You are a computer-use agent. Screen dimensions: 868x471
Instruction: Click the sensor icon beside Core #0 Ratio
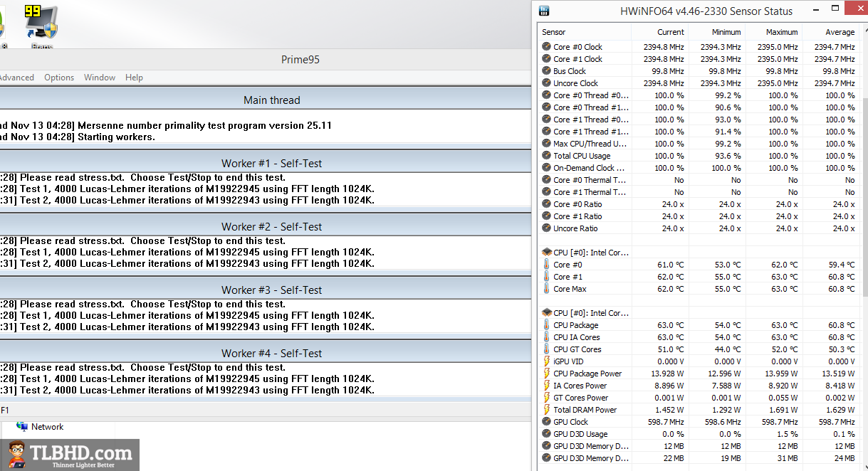coord(546,204)
